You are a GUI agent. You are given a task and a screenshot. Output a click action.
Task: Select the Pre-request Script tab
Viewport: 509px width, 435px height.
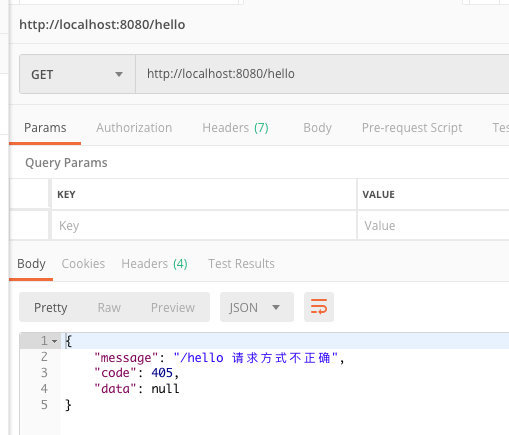coord(412,128)
